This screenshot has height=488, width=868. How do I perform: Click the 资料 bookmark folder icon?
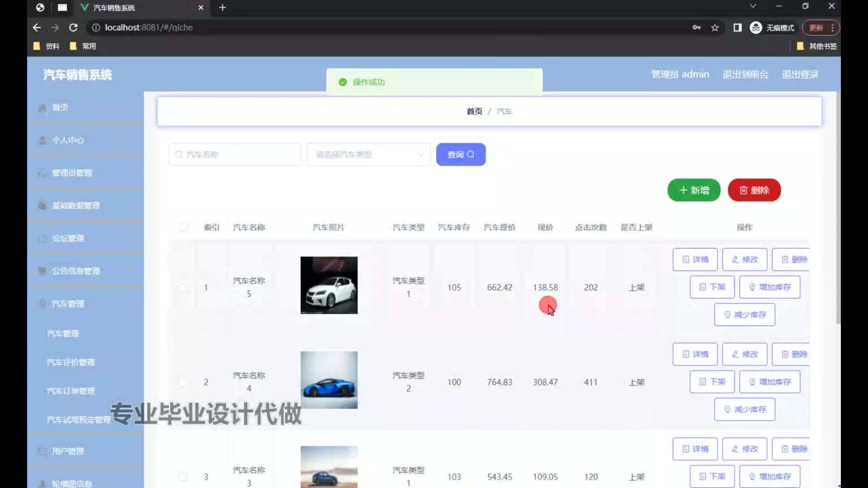37,46
